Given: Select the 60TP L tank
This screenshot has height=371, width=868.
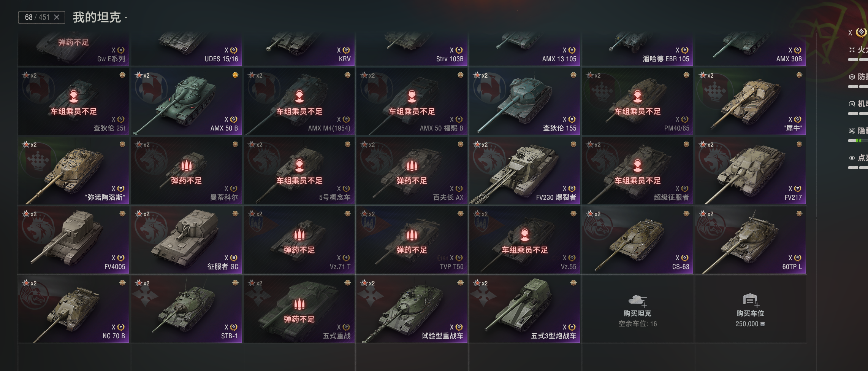Looking at the screenshot, I should pos(750,240).
